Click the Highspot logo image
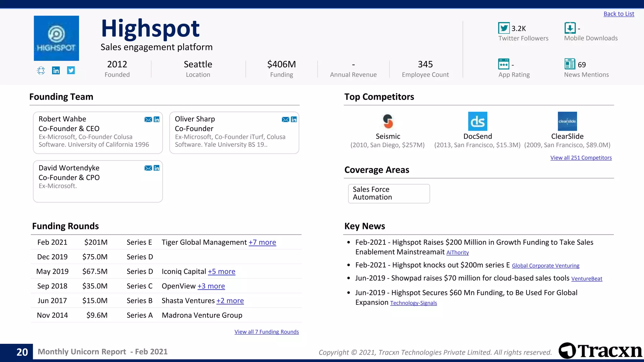Screen dimensions: 644x362 pos(57,38)
